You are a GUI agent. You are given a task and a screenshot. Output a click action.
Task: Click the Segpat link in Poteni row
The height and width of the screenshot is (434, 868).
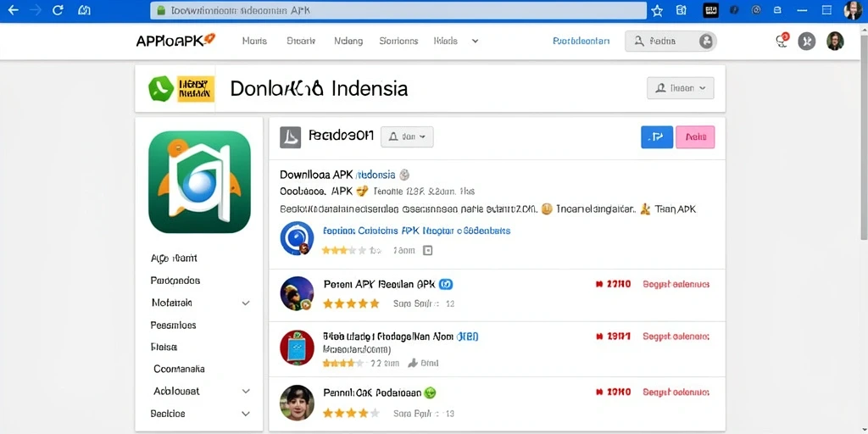tap(676, 285)
